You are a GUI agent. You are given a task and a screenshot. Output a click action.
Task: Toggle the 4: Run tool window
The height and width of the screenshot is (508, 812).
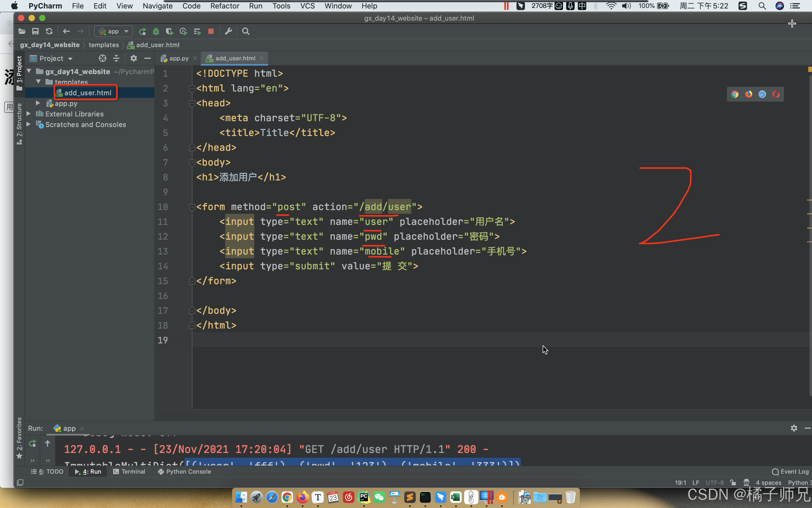coord(88,472)
